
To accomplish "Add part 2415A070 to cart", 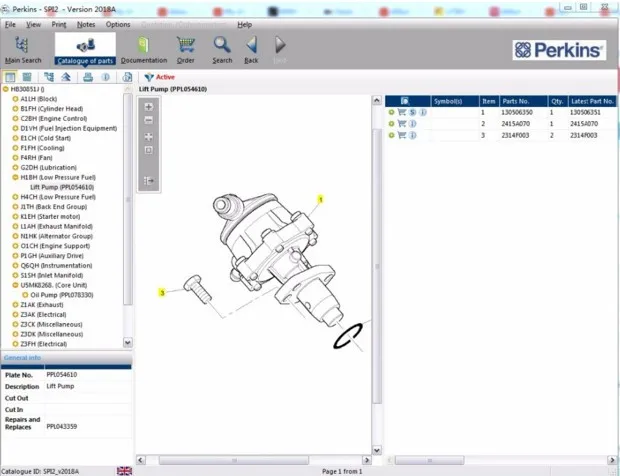I will pyautogui.click(x=402, y=124).
